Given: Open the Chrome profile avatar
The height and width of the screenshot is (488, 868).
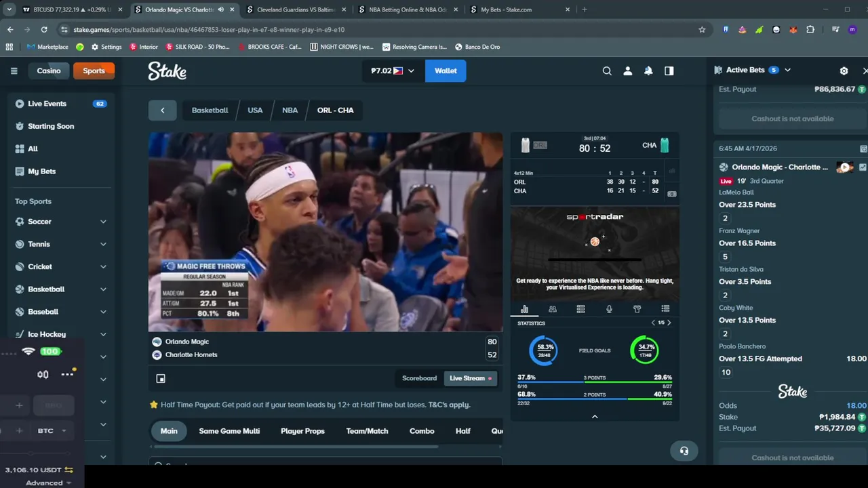Looking at the screenshot, I should [x=852, y=30].
